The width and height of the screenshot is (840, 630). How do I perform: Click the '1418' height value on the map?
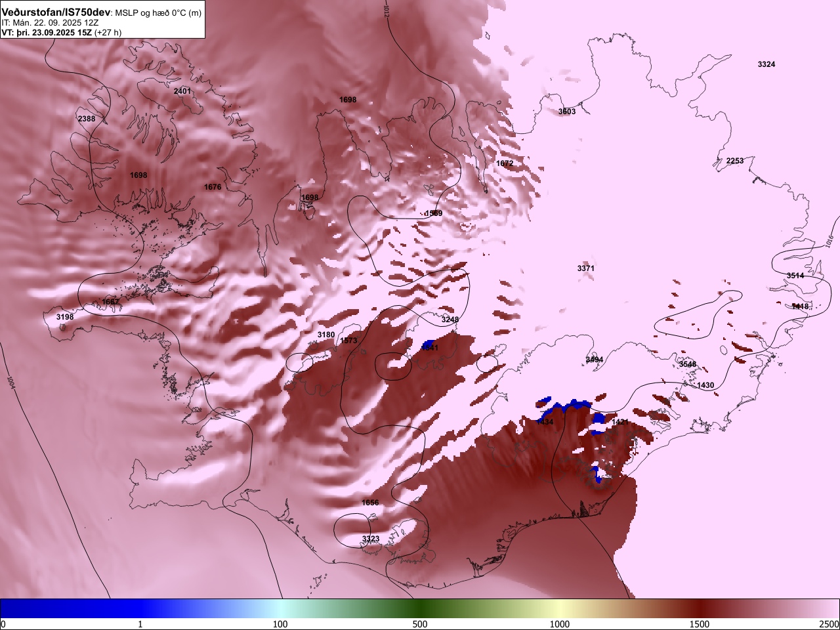tap(801, 306)
